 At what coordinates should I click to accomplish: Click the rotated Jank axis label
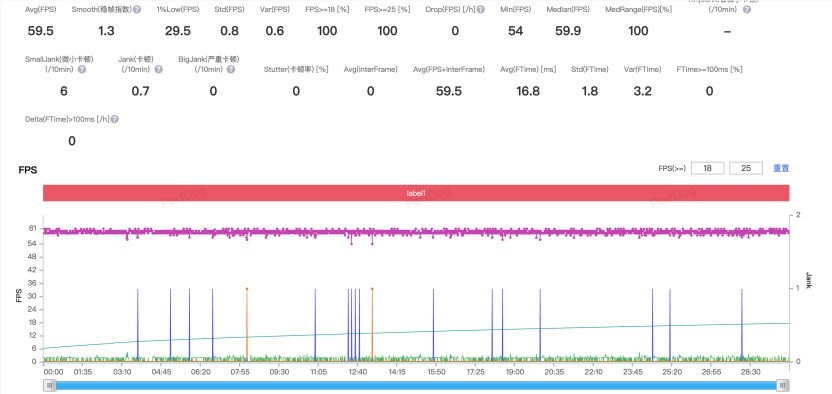(x=809, y=281)
